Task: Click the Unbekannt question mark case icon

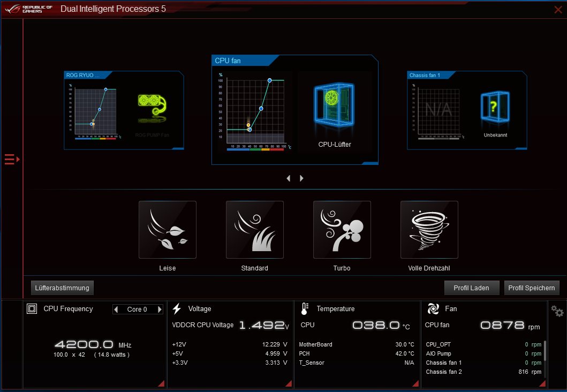Action: click(x=495, y=108)
